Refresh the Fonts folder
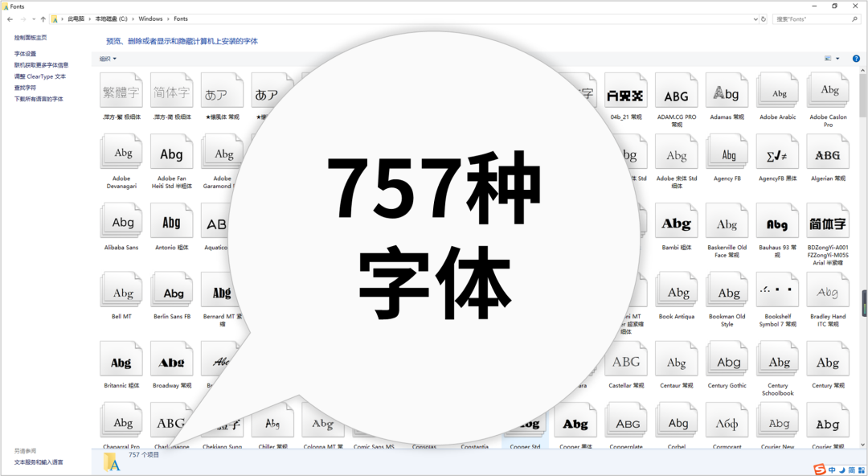 (764, 18)
